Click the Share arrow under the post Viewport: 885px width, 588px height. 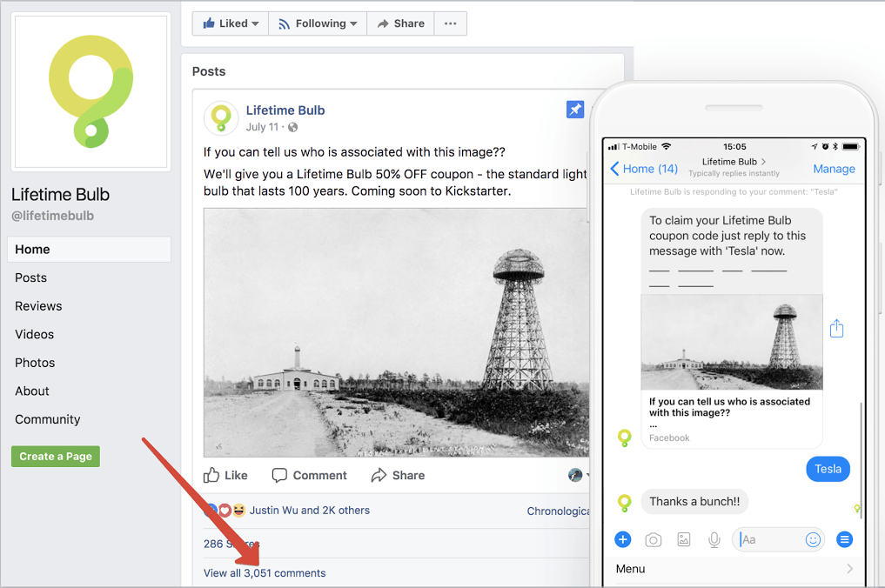pos(398,475)
